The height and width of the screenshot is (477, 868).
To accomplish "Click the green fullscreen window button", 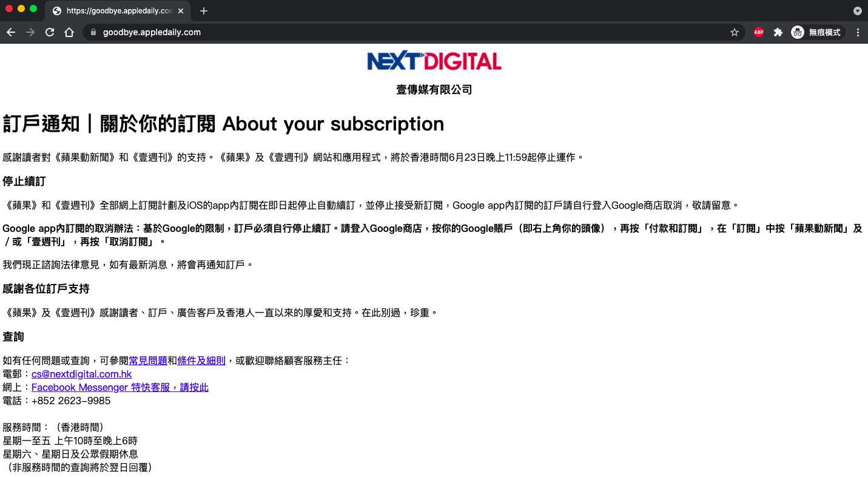I will pyautogui.click(x=33, y=8).
